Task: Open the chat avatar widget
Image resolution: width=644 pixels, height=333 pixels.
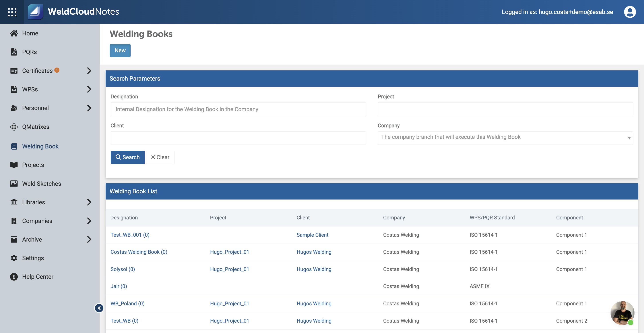Action: 622,313
